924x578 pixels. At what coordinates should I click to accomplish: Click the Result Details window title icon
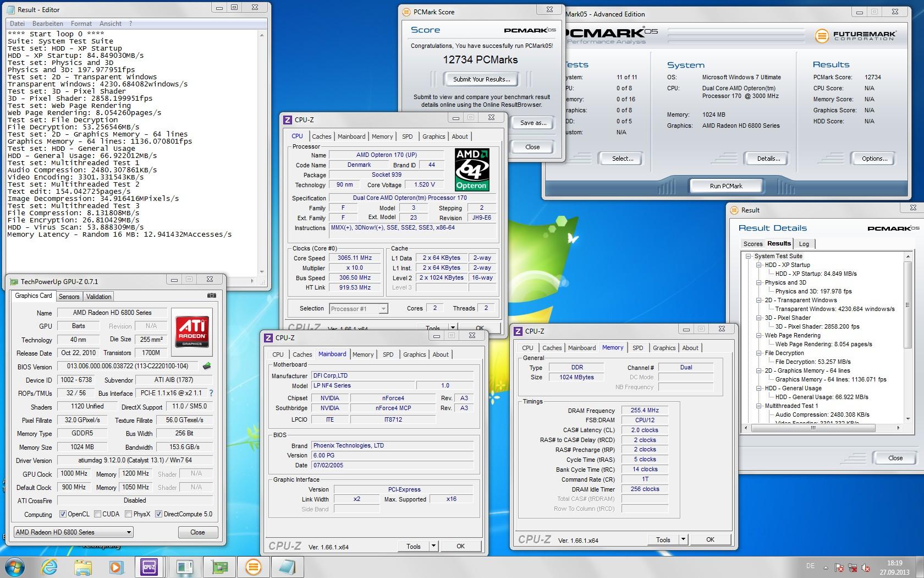point(734,210)
